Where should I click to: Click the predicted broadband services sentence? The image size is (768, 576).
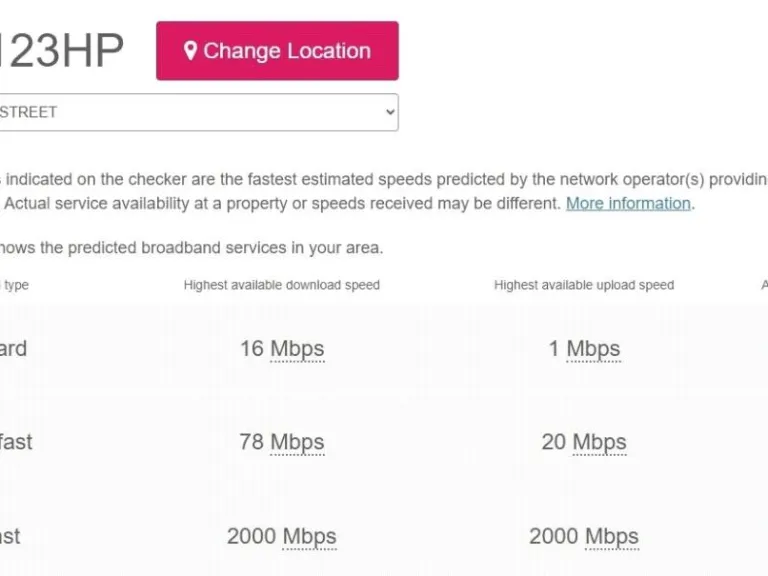pos(190,247)
